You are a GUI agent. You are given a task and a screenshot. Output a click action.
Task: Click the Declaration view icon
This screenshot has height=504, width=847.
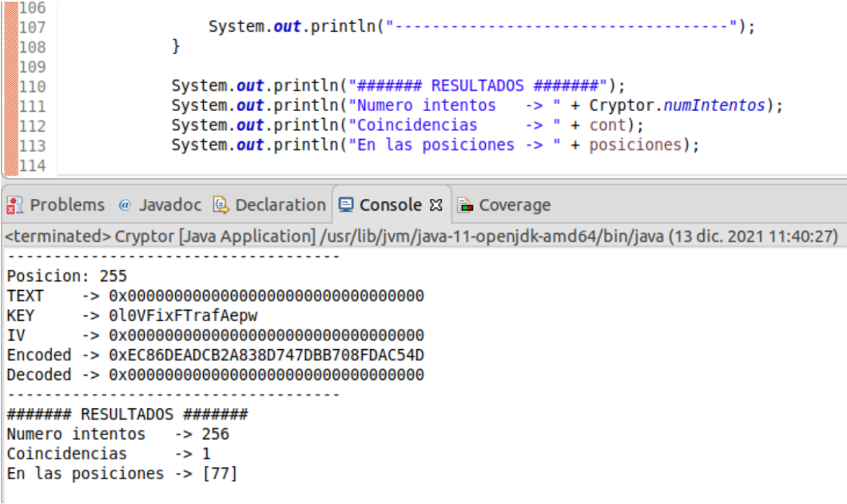point(221,205)
